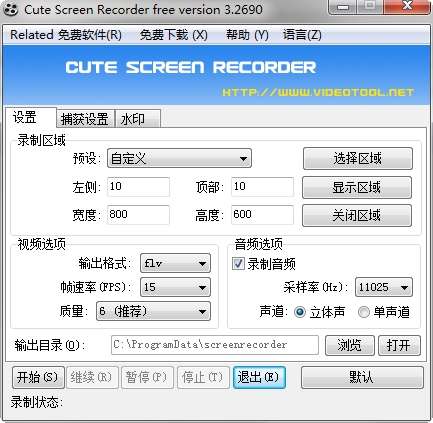Click the 选择区域 button

point(358,158)
